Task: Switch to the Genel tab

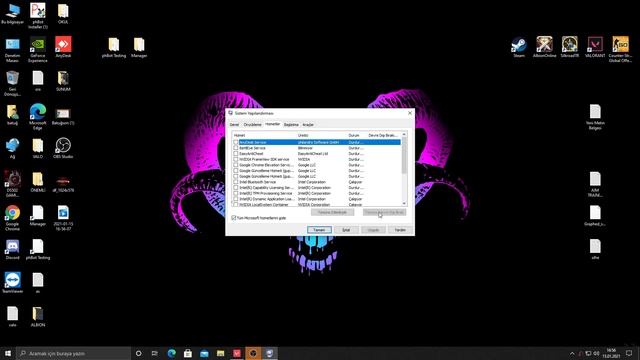Action: coord(234,124)
